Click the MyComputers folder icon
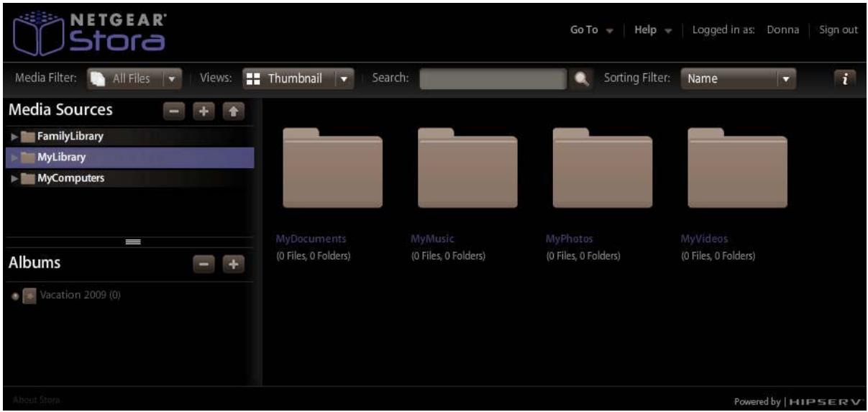Screen dimensions: 868x412 (28, 178)
